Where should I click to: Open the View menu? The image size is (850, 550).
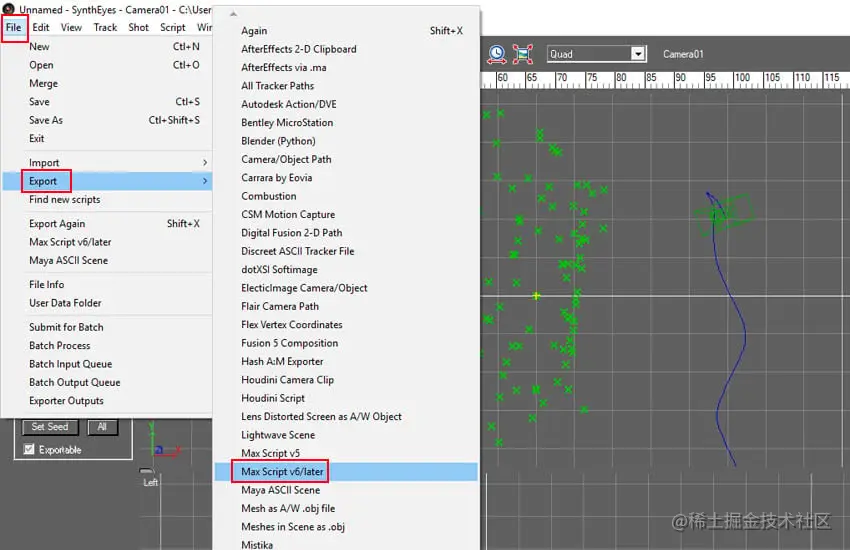click(x=71, y=27)
